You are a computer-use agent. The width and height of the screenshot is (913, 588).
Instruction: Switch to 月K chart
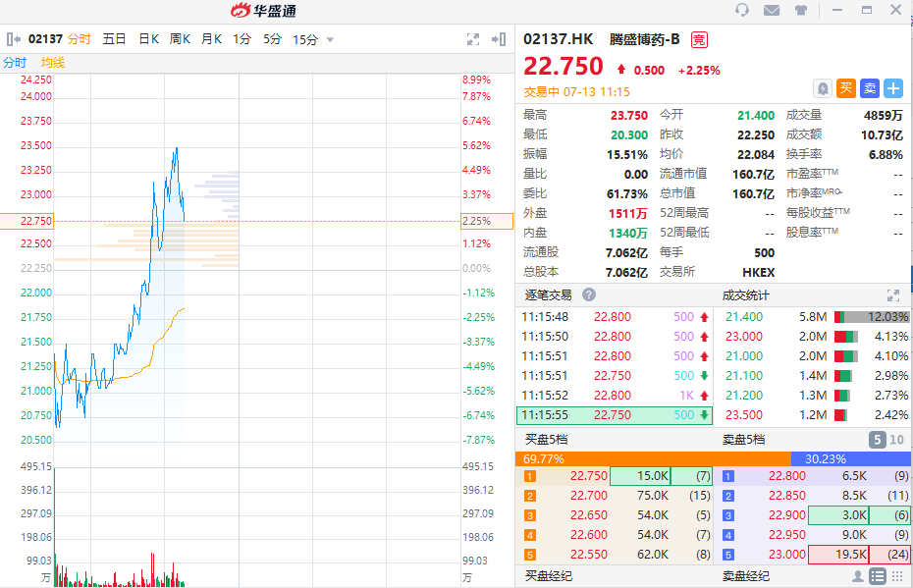click(x=211, y=39)
